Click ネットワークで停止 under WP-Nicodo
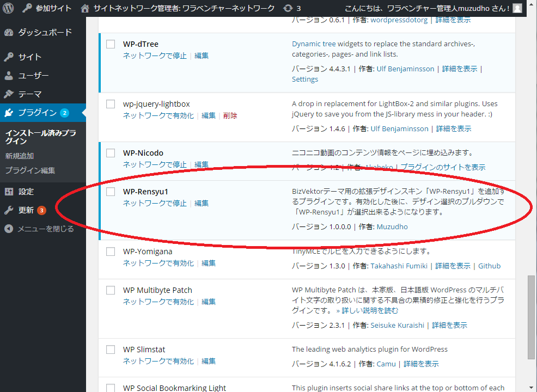 [155, 164]
